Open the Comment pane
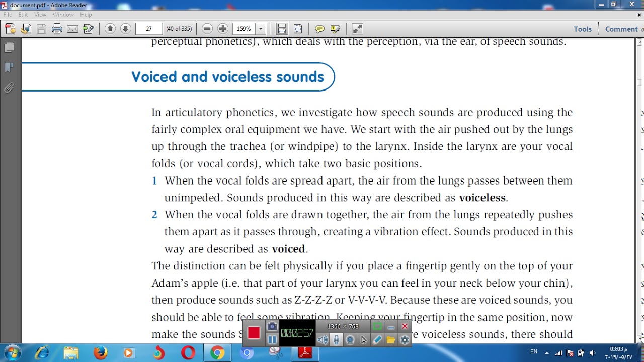The width and height of the screenshot is (644, 362). 621,29
